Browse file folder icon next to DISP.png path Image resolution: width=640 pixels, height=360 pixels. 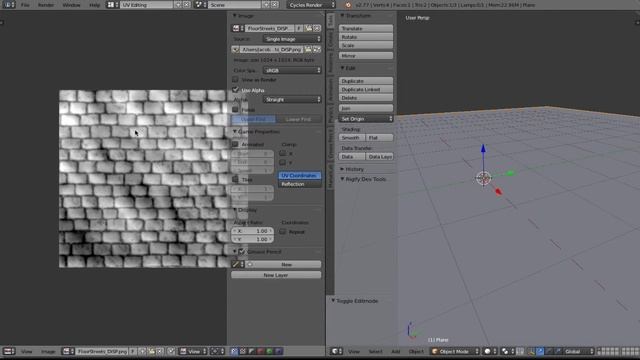pos(309,49)
